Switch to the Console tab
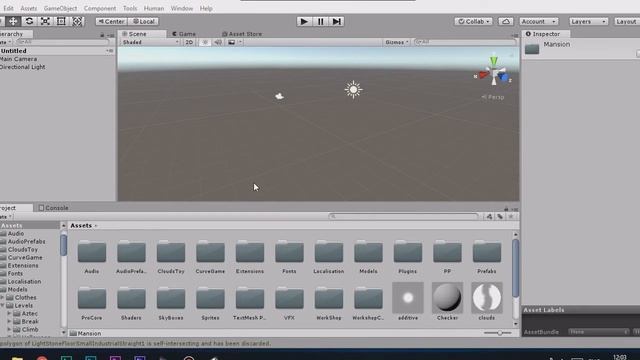The image size is (640, 360). (53, 208)
